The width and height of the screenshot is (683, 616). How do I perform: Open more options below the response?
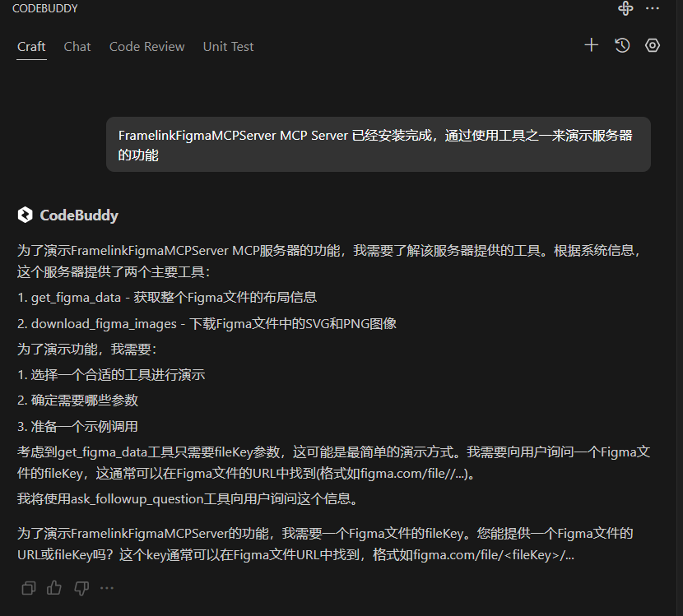click(x=107, y=588)
